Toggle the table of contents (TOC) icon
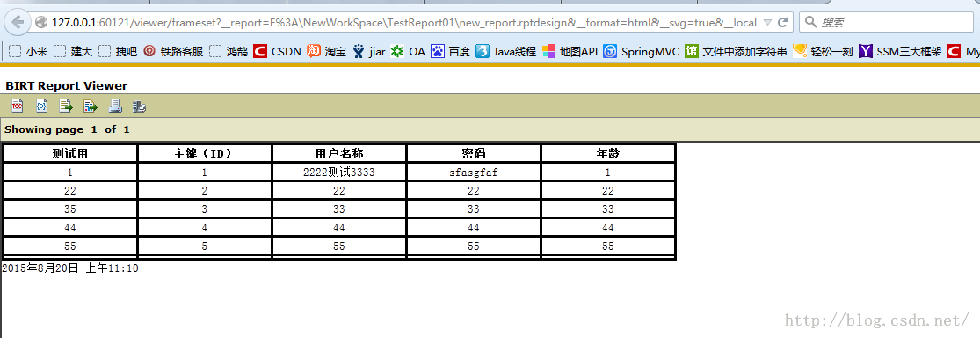The height and width of the screenshot is (338, 980). 18,106
